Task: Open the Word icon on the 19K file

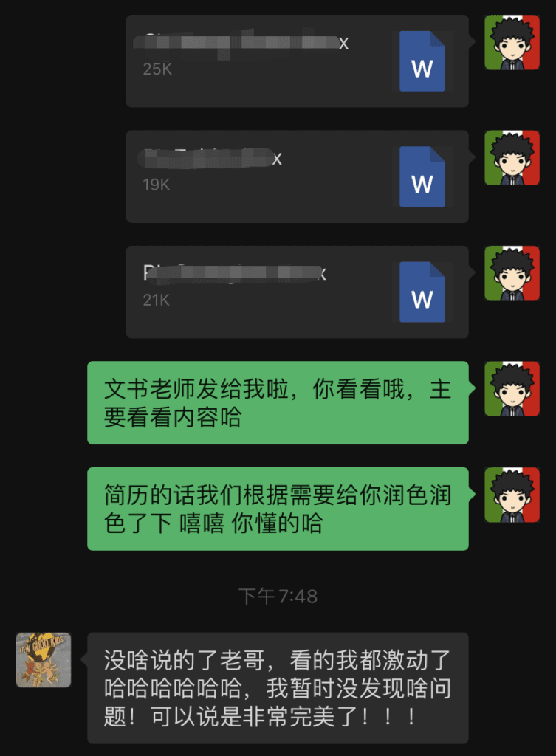Action: pyautogui.click(x=422, y=176)
